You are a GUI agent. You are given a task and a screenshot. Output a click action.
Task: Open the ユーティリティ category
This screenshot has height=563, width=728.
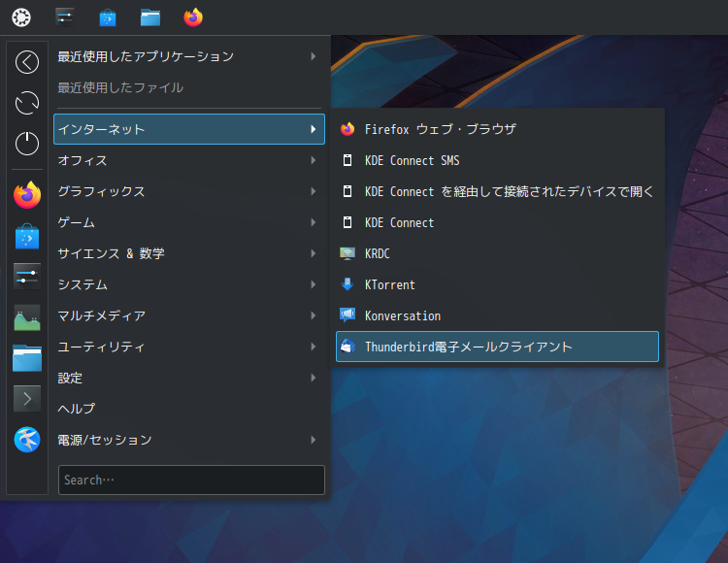pos(189,347)
